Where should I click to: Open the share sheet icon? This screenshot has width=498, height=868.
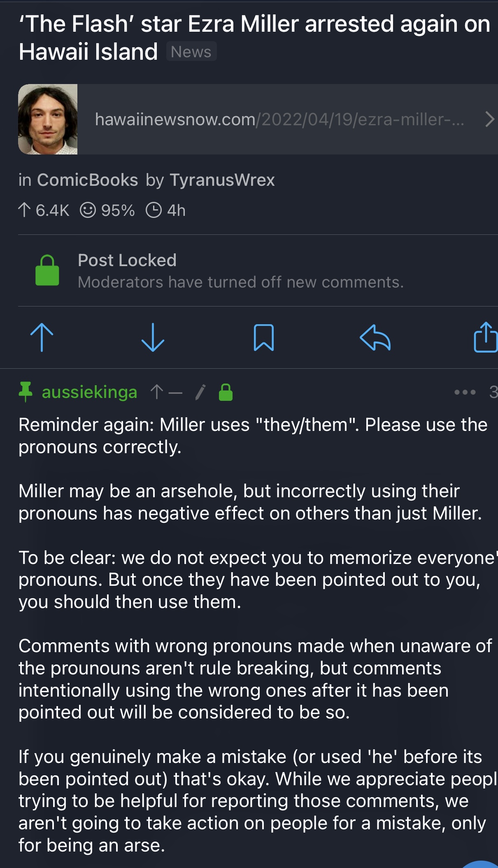486,337
